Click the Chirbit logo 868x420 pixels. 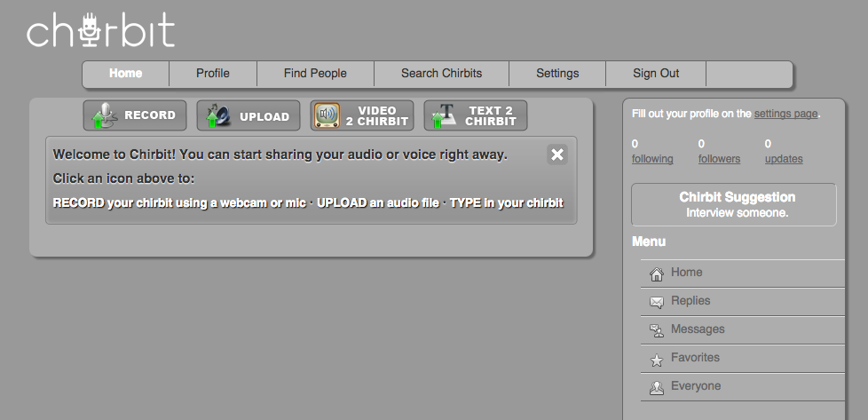pyautogui.click(x=100, y=31)
